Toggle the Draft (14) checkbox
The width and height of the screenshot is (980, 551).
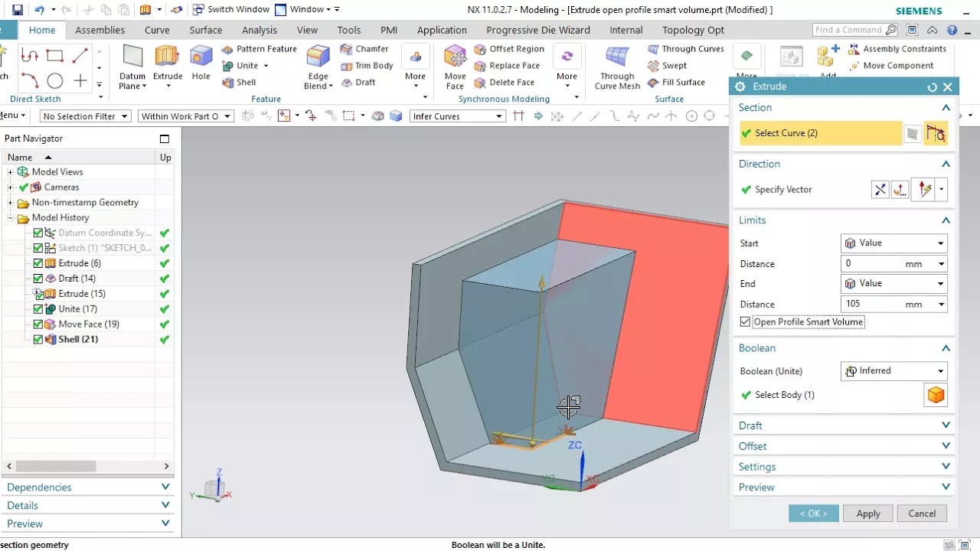tap(38, 279)
